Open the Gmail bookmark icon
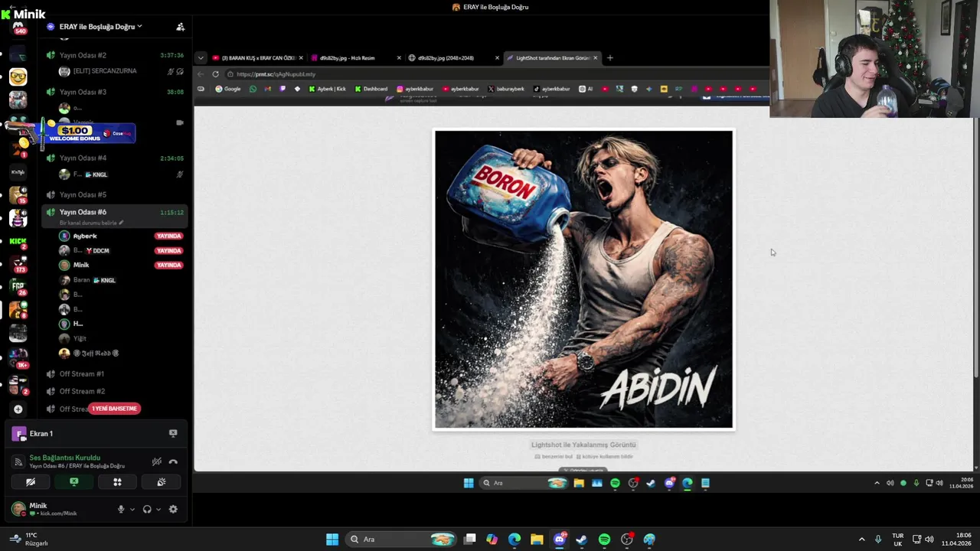This screenshot has height=551, width=980. 267,89
